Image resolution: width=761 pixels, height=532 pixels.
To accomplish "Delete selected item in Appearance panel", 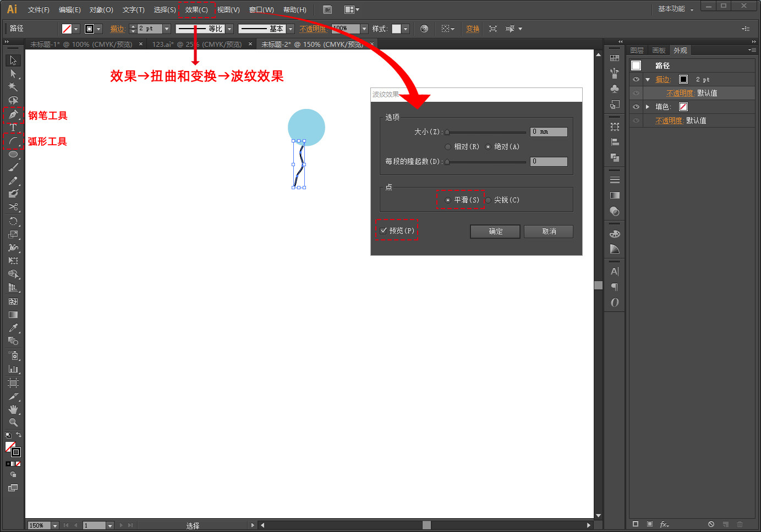I will pyautogui.click(x=740, y=524).
